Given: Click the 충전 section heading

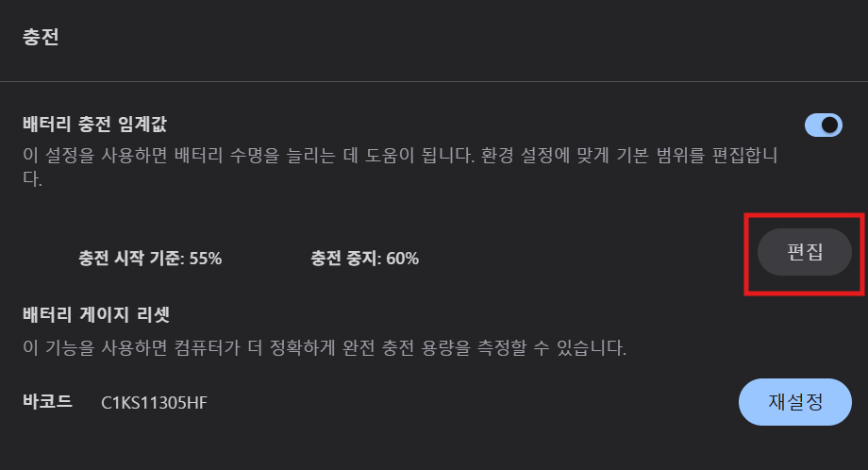Looking at the screenshot, I should click(x=42, y=39).
